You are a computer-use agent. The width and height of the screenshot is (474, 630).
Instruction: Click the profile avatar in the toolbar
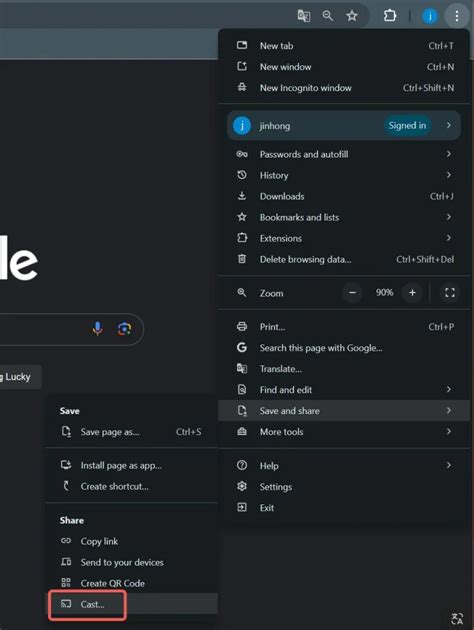tap(429, 16)
